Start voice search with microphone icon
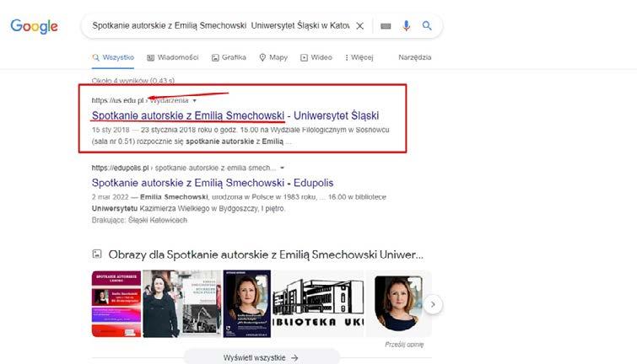The height and width of the screenshot is (364, 637). pos(406,26)
